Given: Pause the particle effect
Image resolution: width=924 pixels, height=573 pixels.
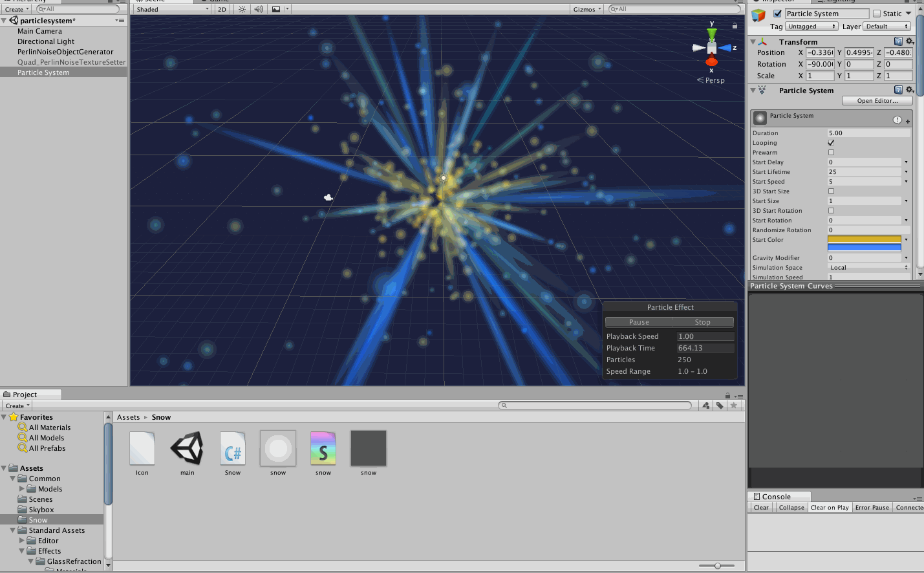Looking at the screenshot, I should point(639,322).
